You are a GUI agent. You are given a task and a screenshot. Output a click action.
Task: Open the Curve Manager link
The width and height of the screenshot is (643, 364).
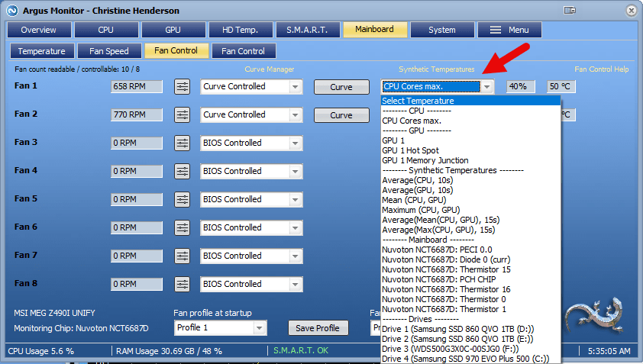270,69
